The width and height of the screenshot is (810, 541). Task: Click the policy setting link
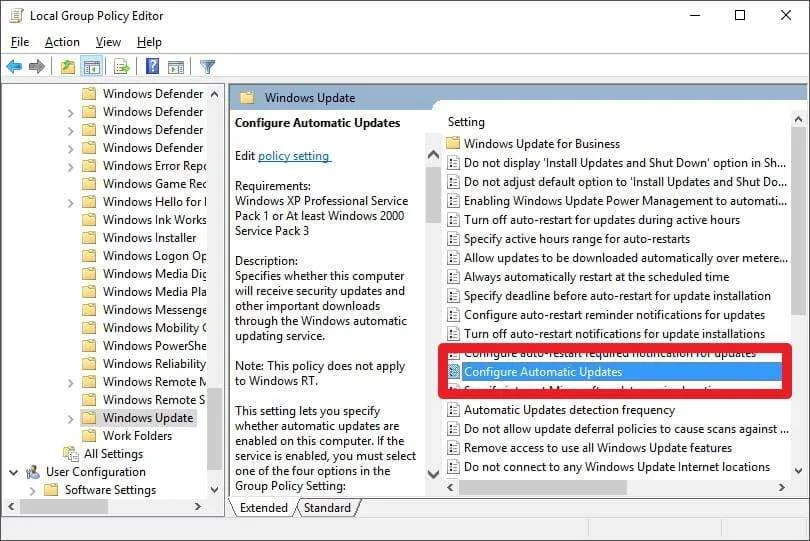point(293,156)
